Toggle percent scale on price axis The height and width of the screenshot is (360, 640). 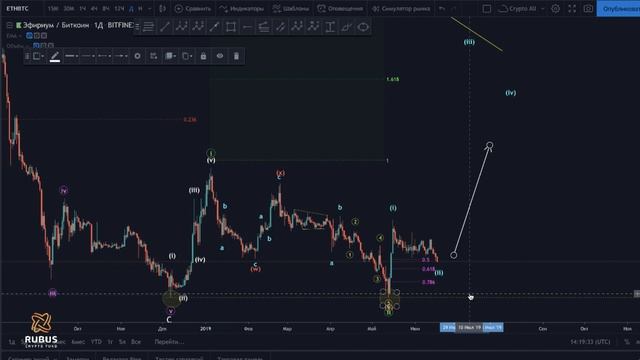[627, 342]
